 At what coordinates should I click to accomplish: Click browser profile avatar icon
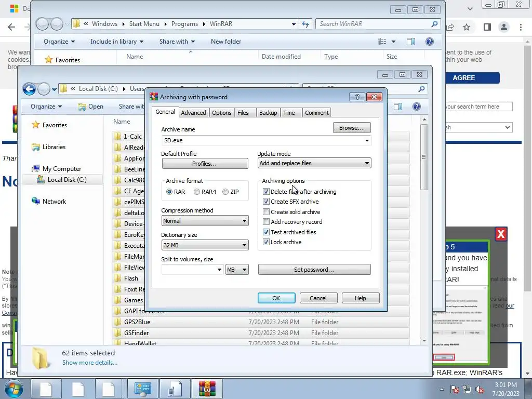click(504, 27)
